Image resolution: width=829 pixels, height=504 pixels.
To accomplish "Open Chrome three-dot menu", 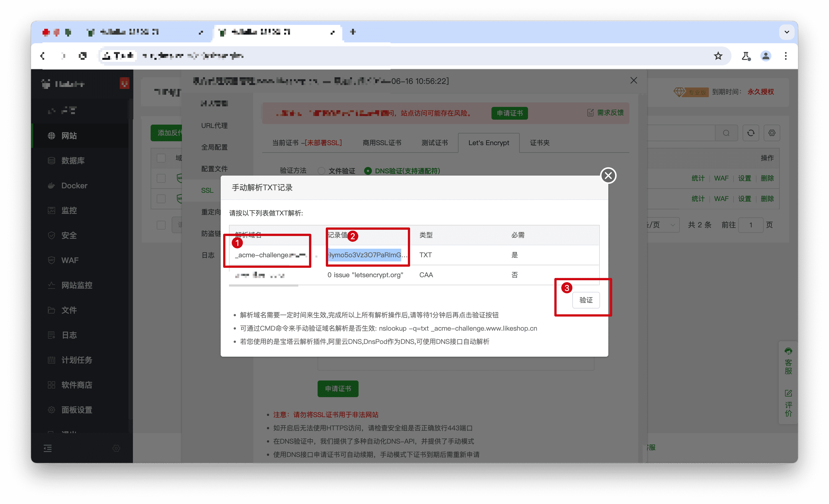I will point(786,56).
